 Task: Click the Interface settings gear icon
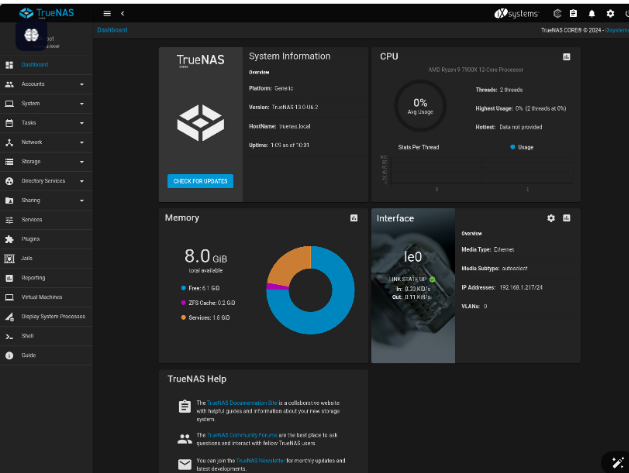pos(550,217)
